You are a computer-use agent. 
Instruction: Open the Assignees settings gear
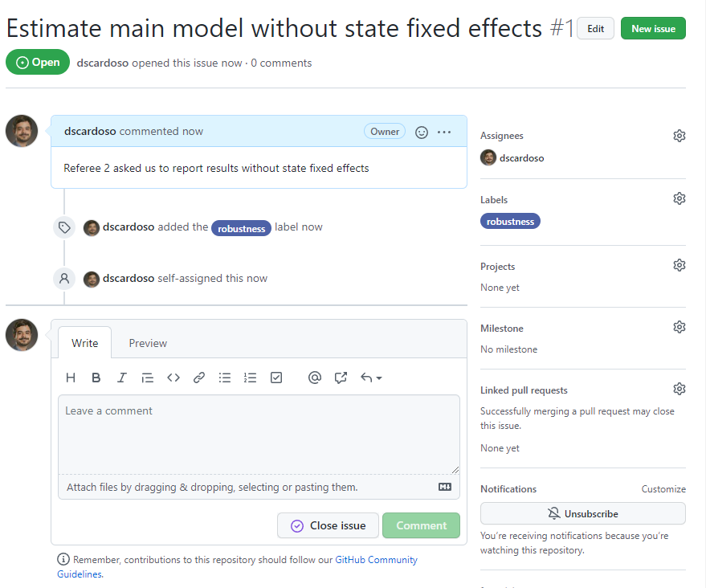679,136
